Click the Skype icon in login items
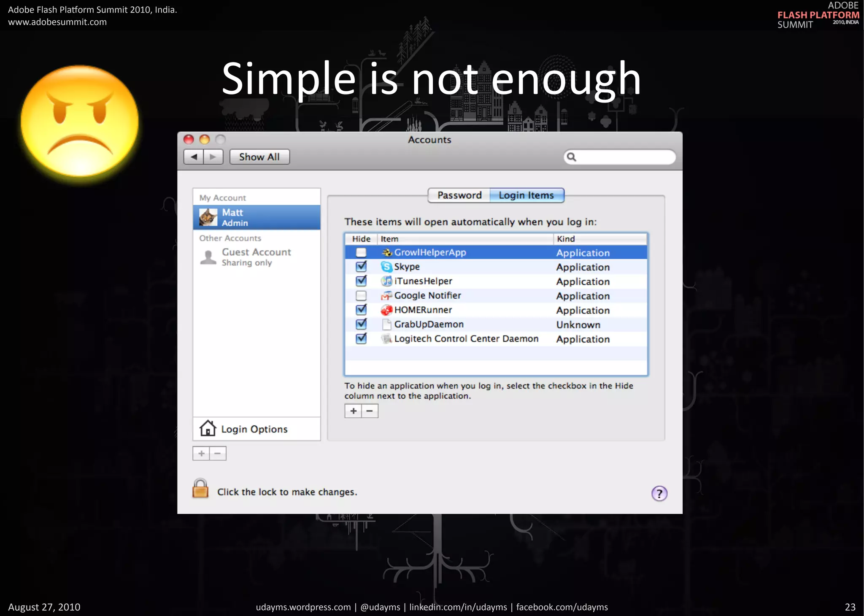864x616 pixels. (386, 267)
